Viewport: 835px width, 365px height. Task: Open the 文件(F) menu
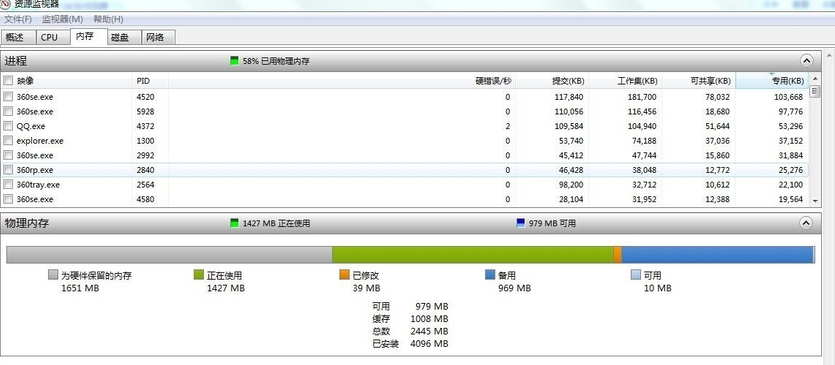coord(18,19)
